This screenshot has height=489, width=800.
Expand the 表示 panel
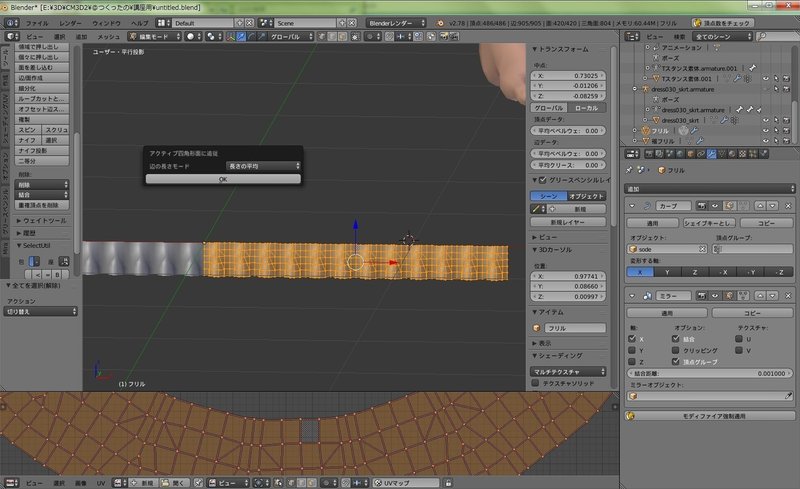[542, 343]
